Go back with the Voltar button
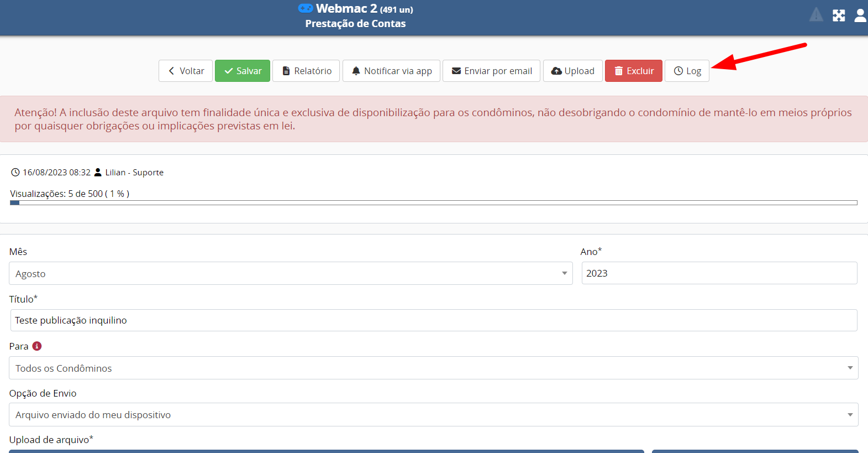This screenshot has width=868, height=453. [186, 71]
